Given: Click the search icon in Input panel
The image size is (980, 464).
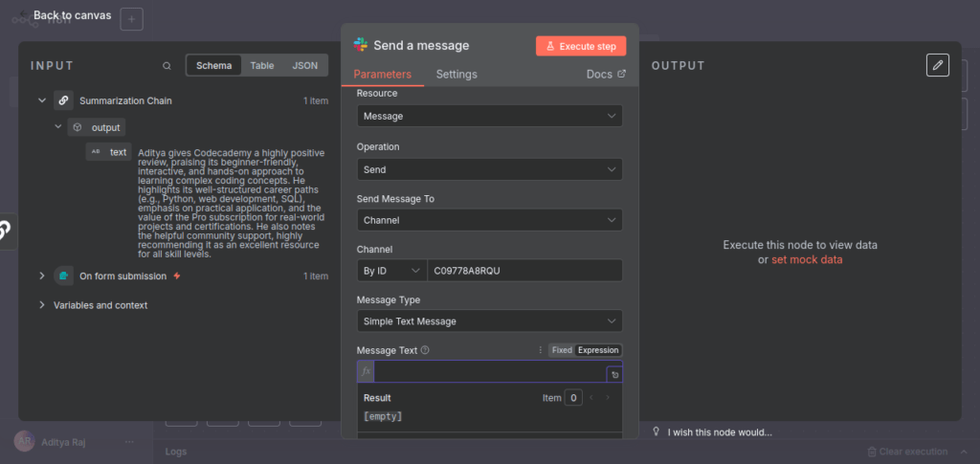Looking at the screenshot, I should (167, 66).
